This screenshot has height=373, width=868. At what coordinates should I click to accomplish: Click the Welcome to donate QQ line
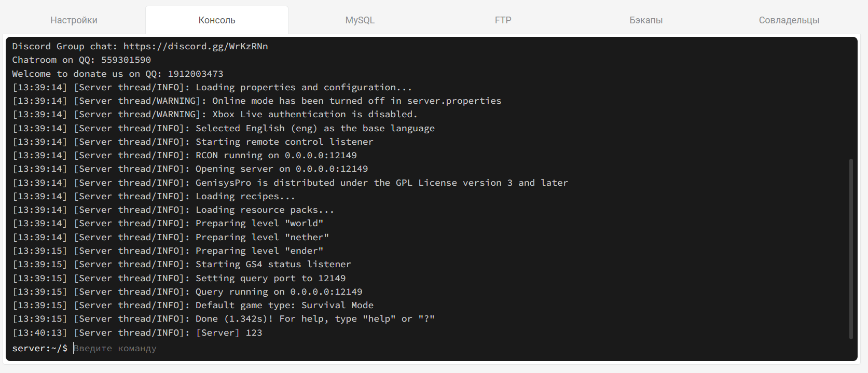coord(118,74)
